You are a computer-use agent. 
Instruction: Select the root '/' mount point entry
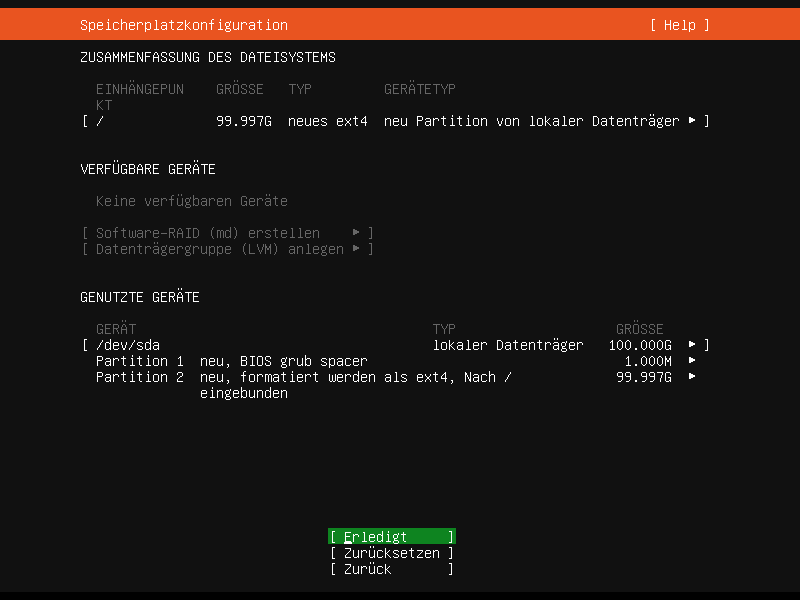[x=100, y=121]
